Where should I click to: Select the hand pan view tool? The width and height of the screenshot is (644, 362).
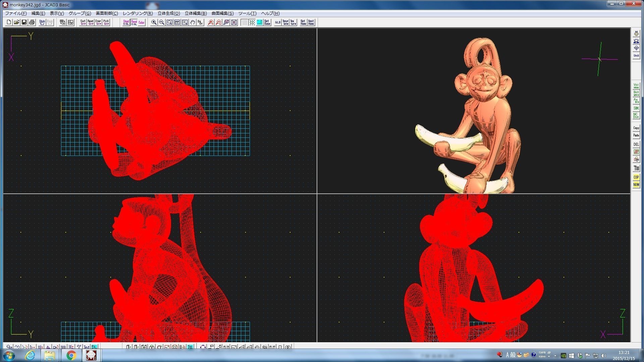[x=193, y=22]
